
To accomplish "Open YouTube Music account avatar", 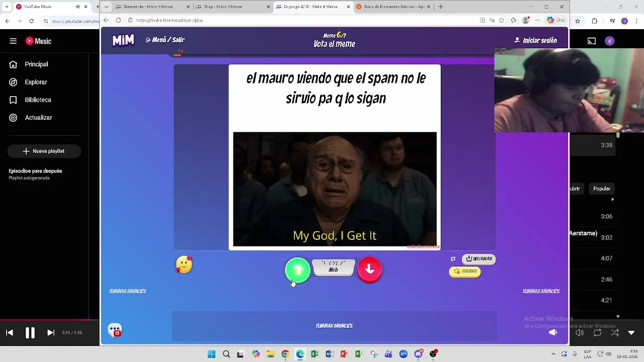I will click(x=610, y=41).
